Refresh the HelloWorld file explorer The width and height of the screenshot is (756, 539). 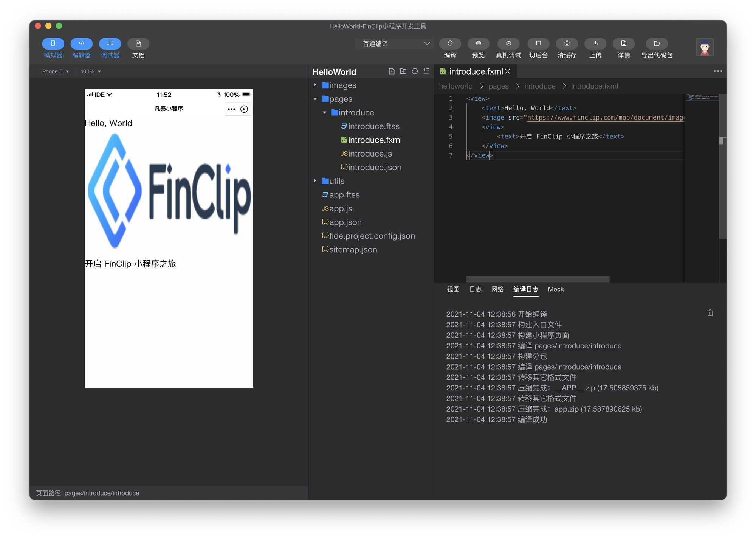point(415,71)
